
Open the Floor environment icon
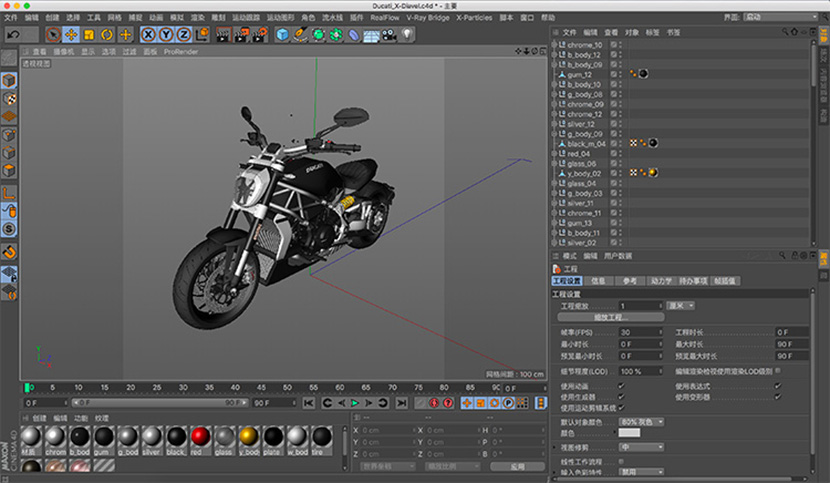(x=371, y=35)
